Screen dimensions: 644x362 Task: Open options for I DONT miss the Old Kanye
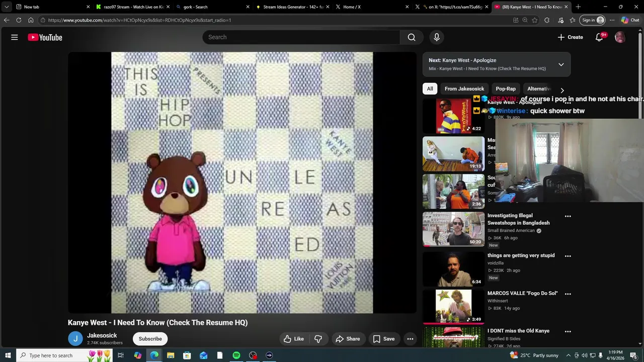pos(568,331)
